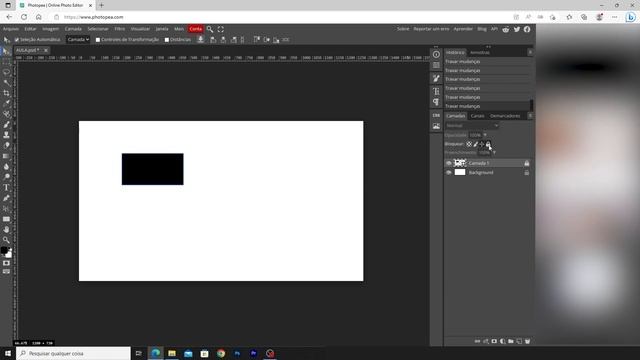Select the Magic Wand tool

pyautogui.click(x=6, y=83)
